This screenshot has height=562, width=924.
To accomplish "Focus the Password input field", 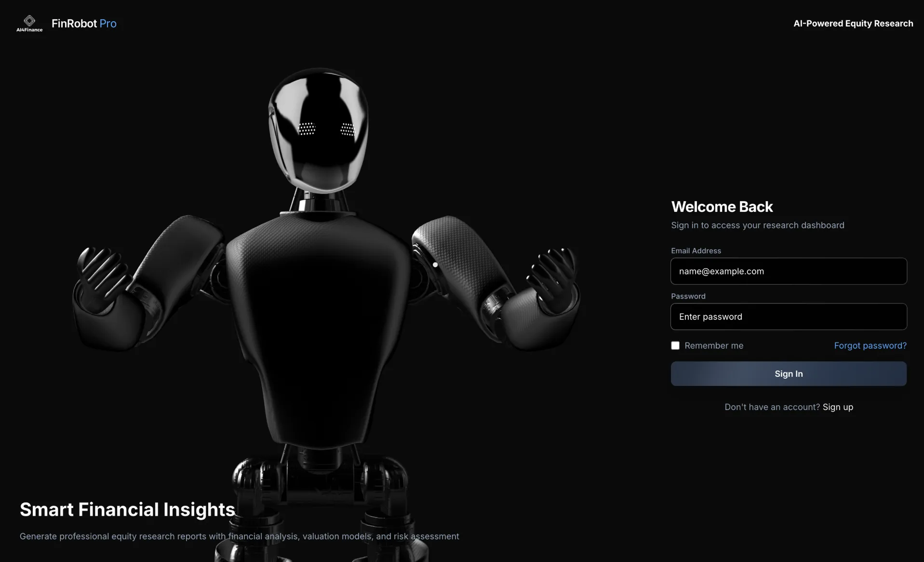I will tap(789, 316).
